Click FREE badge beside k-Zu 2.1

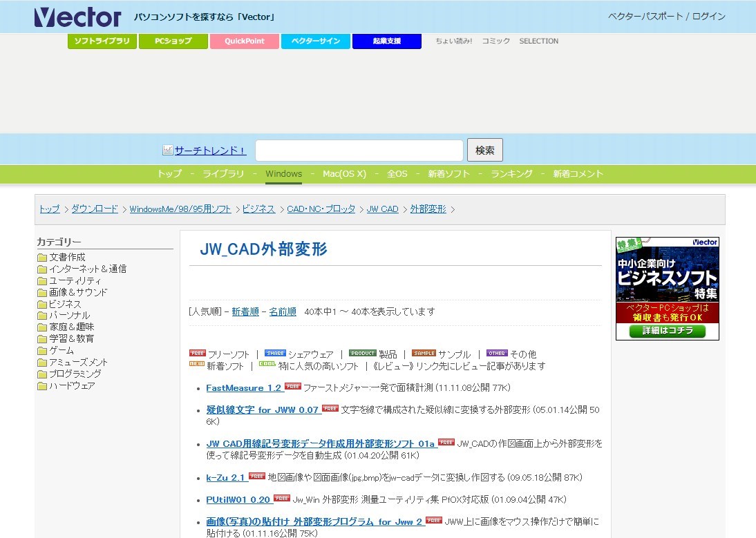(257, 476)
